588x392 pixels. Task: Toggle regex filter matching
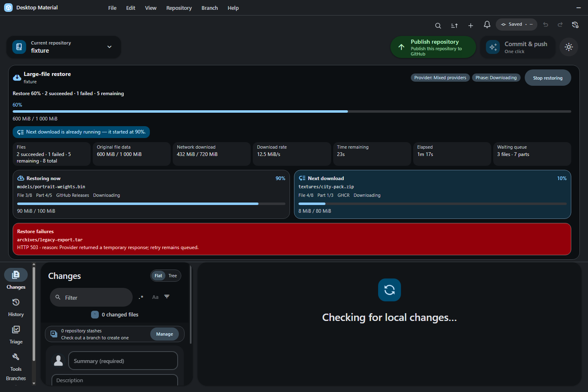click(x=141, y=297)
